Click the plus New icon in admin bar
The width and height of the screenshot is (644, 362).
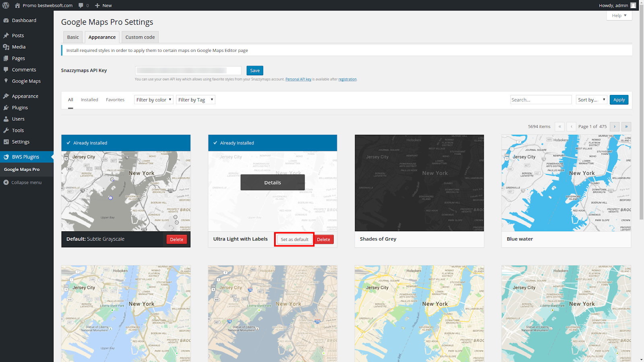[97, 5]
